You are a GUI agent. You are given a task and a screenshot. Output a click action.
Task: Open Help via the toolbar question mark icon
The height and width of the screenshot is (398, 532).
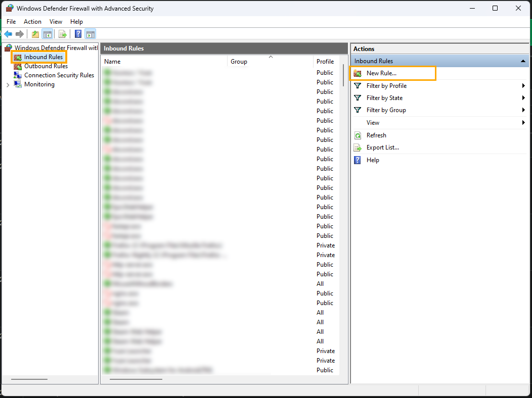[78, 34]
